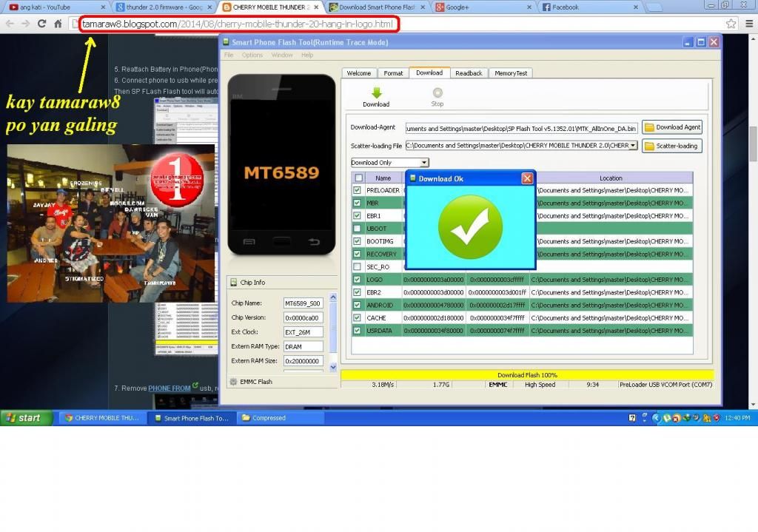Close the Google+ browser tab
Image resolution: width=758 pixels, height=532 pixels.
[x=529, y=7]
